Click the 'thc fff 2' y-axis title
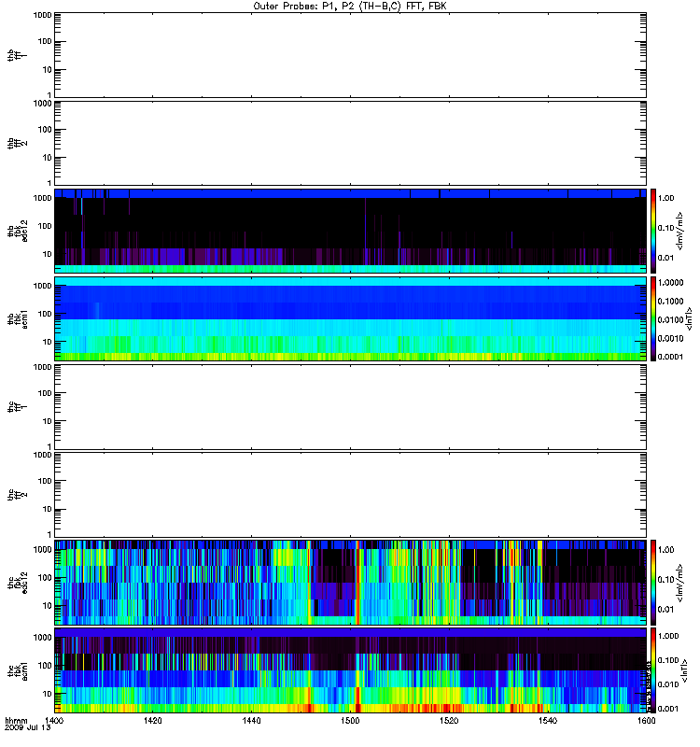 pyautogui.click(x=17, y=495)
